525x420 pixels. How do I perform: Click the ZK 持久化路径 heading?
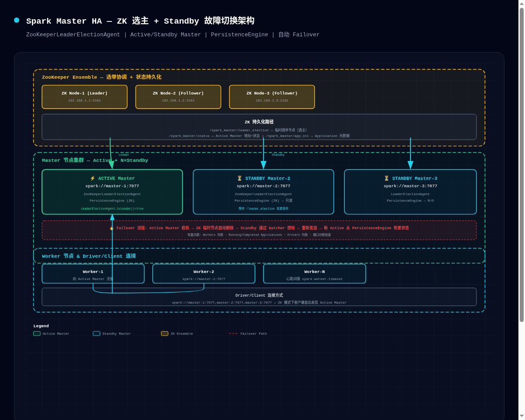point(259,122)
